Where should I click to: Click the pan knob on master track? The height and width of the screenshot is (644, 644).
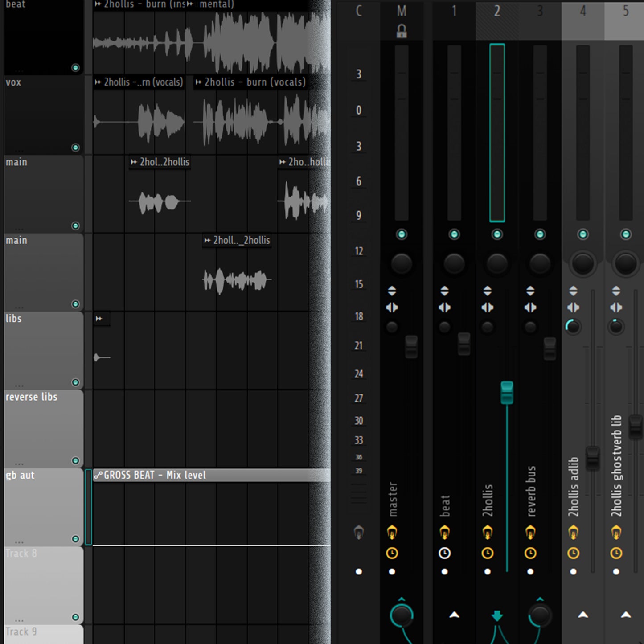coord(402,264)
